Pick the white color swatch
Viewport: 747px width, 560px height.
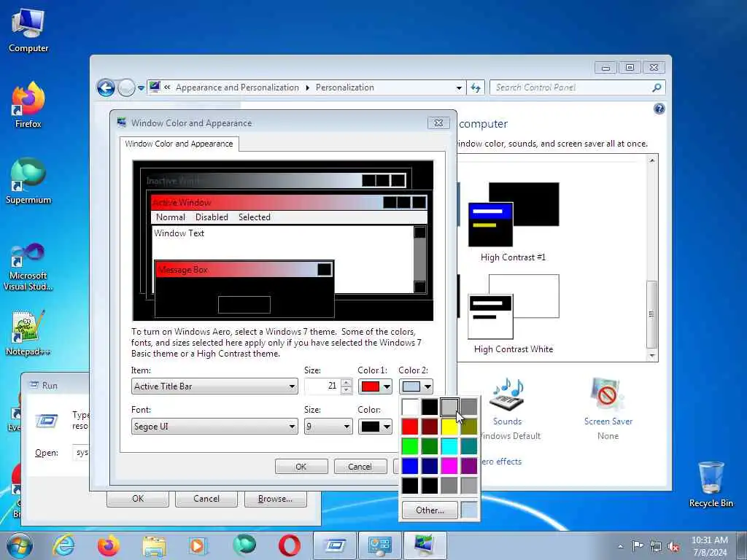tap(410, 407)
